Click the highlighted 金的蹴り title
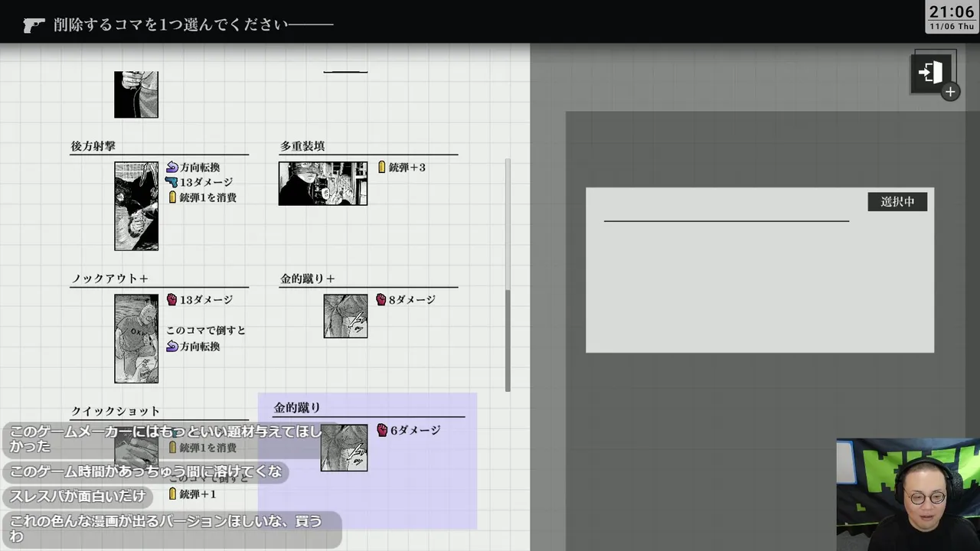This screenshot has height=551, width=980. (297, 408)
